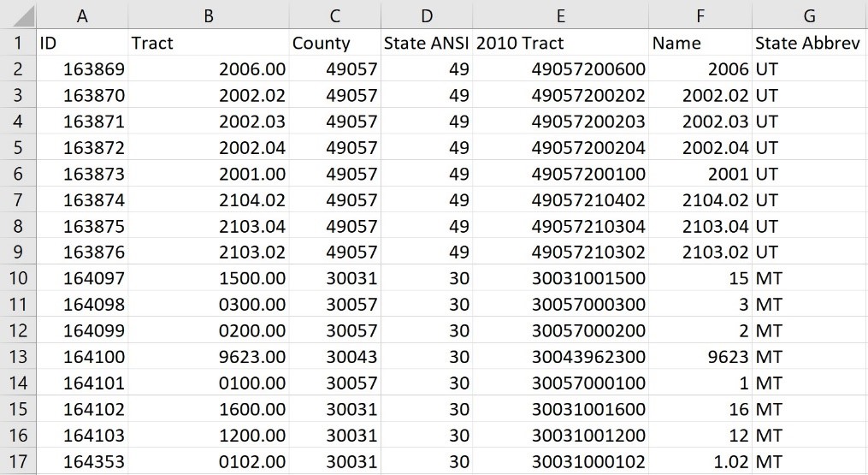868x475 pixels.
Task: Select cell with ID 164100
Action: (x=82, y=357)
